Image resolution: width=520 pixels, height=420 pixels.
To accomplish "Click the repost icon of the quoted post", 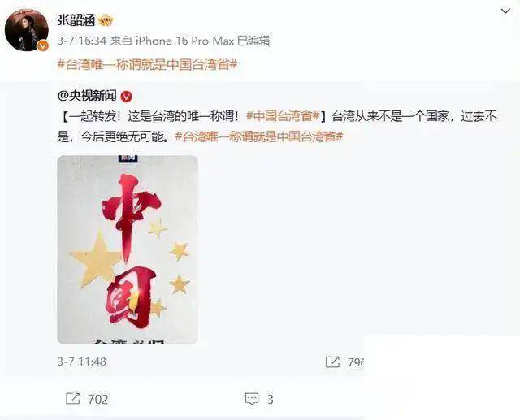I will (x=332, y=362).
